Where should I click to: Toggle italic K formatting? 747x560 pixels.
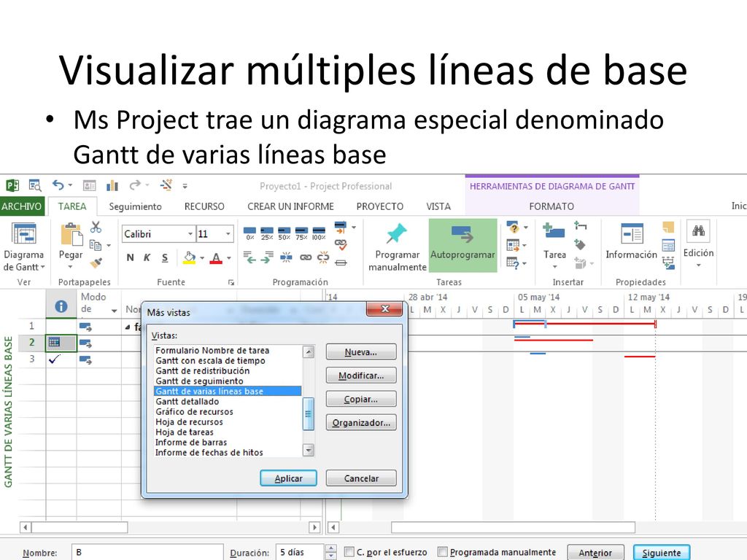tap(147, 257)
